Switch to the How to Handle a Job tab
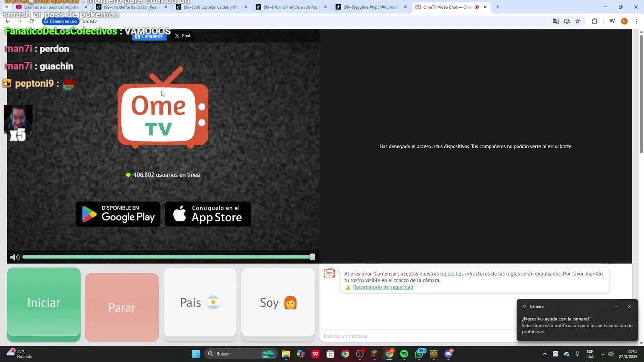Image resolution: width=644 pixels, height=362 pixels. click(291, 7)
